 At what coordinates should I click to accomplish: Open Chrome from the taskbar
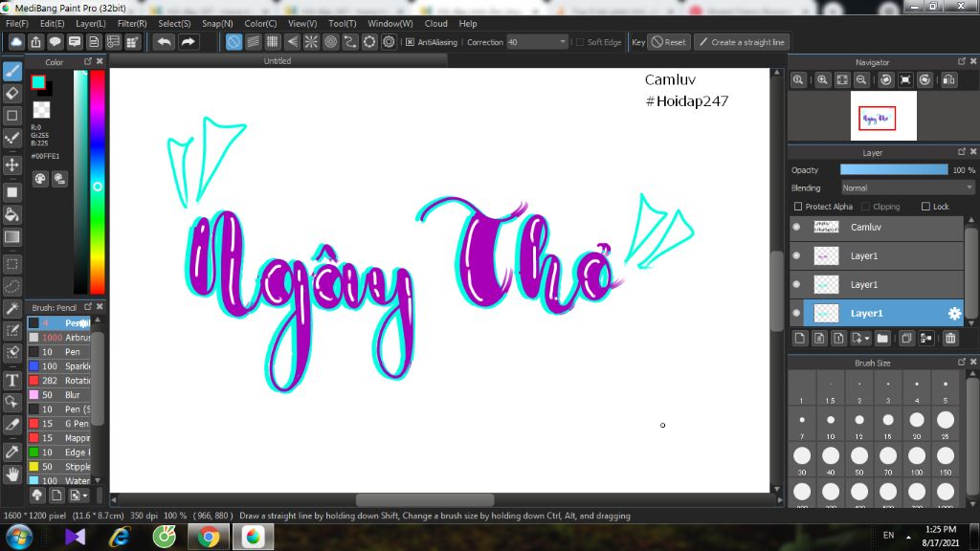point(209,537)
